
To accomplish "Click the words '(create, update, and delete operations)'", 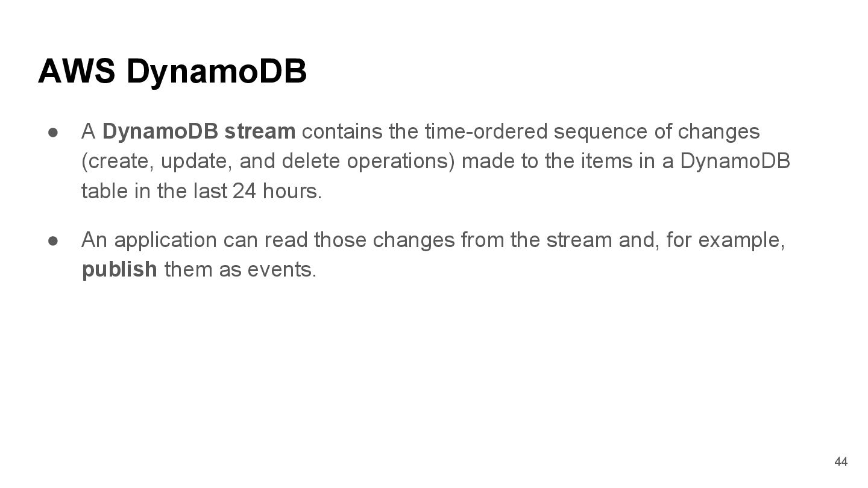I will pyautogui.click(x=268, y=161).
